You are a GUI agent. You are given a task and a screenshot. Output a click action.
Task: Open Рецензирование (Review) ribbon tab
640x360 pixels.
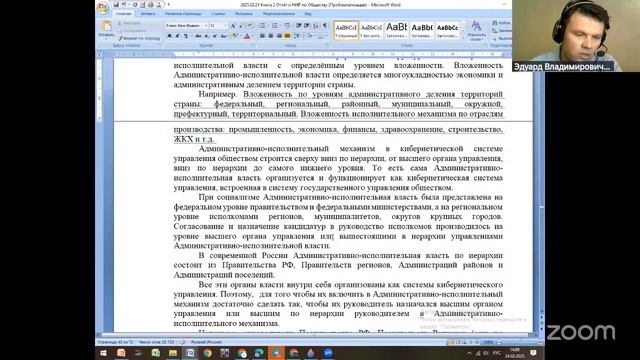coord(278,14)
